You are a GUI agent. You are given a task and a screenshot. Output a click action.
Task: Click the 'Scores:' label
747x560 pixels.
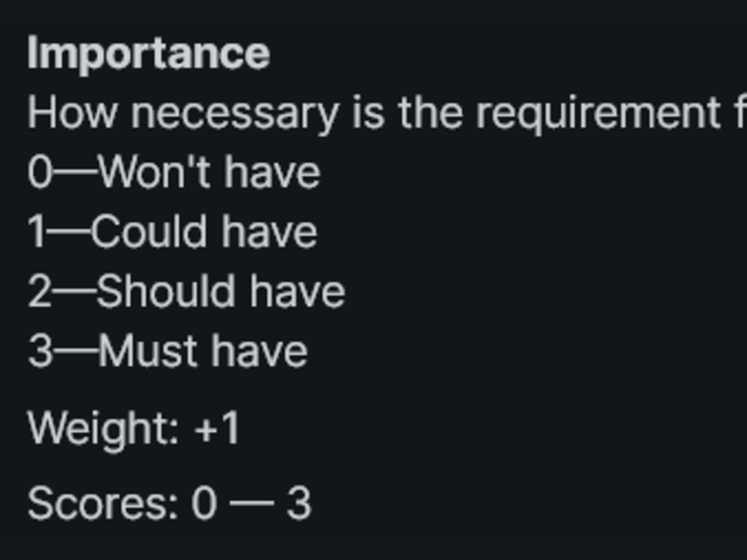point(103,504)
